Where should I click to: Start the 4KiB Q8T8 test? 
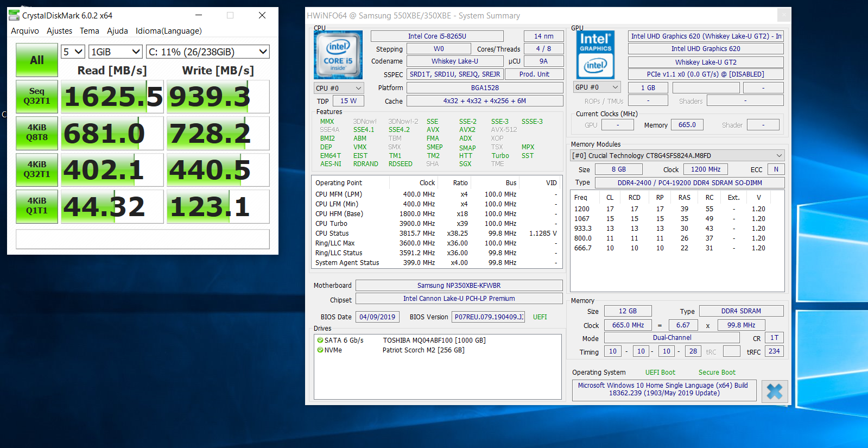(x=37, y=132)
